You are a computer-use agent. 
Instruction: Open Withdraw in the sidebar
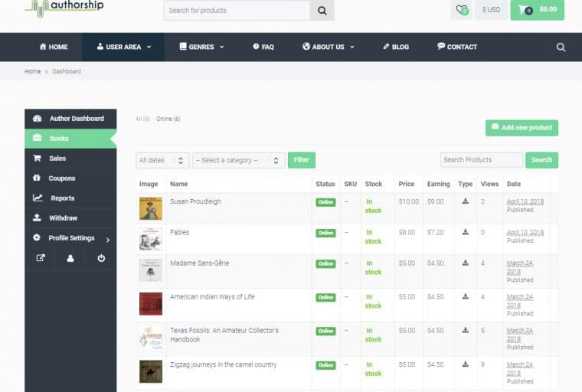[x=70, y=218]
